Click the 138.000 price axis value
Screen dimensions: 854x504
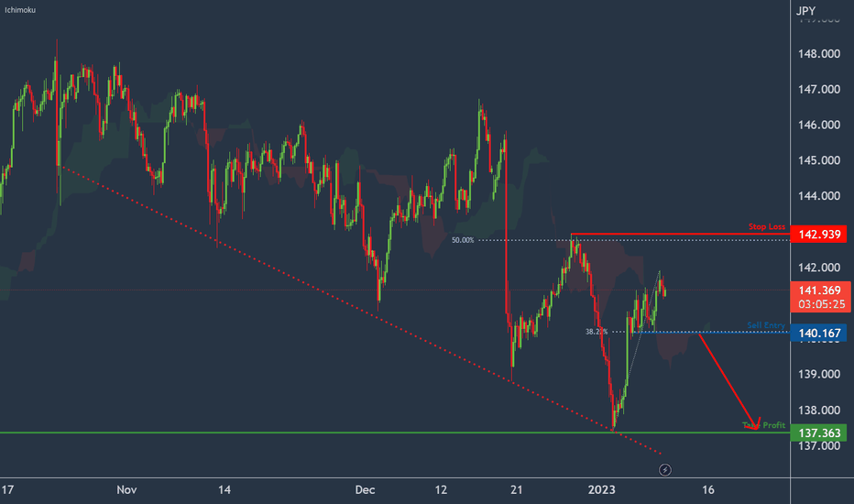(x=819, y=411)
